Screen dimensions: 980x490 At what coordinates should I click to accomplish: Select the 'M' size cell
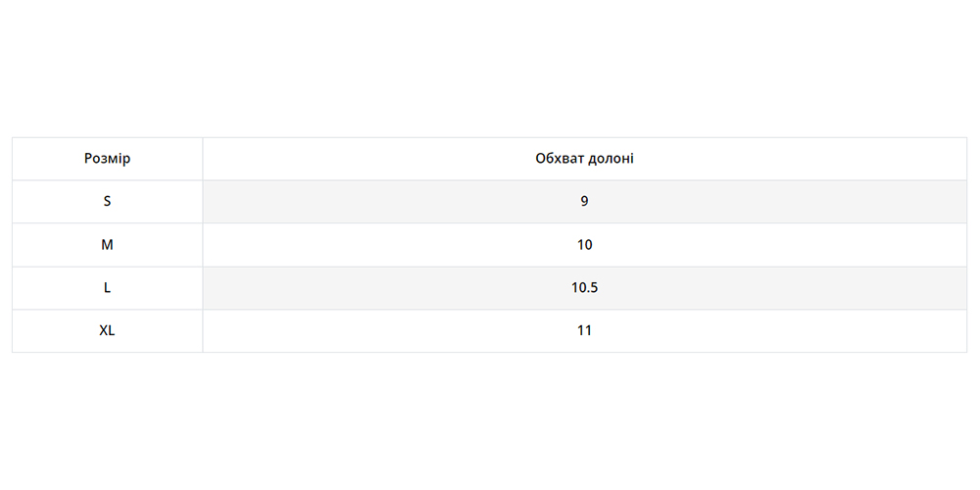coord(107,245)
